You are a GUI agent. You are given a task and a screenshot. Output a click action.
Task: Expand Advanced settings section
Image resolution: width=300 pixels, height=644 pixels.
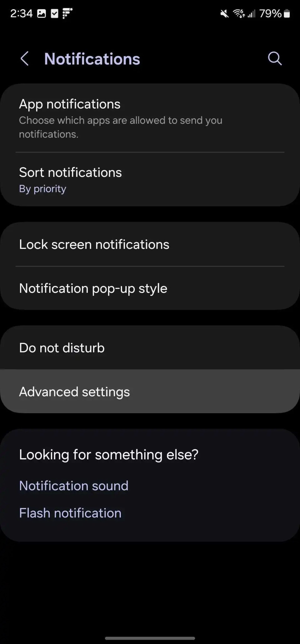coord(150,391)
